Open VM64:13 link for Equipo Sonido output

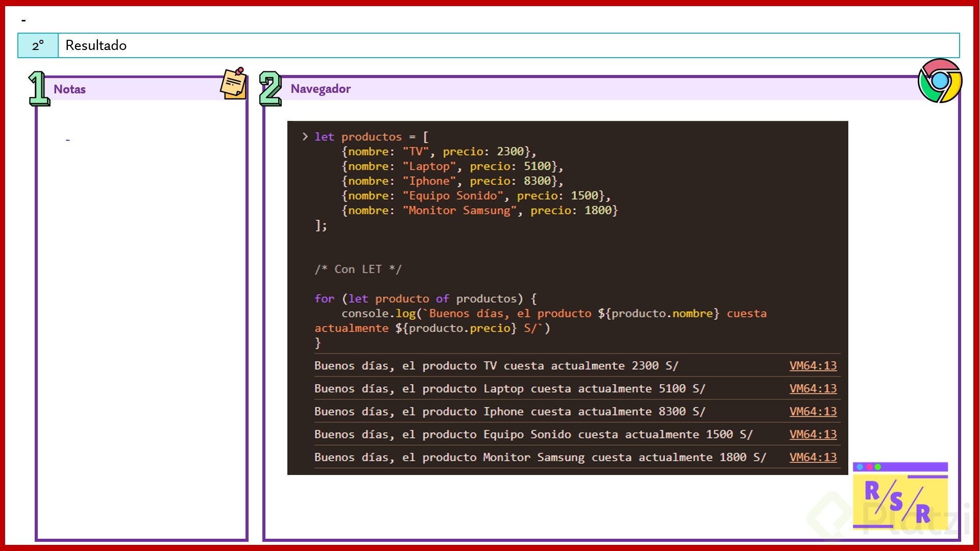coord(813,435)
